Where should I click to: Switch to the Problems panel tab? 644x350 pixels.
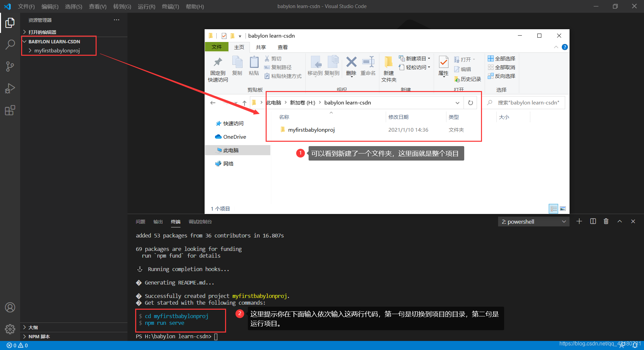tap(141, 222)
